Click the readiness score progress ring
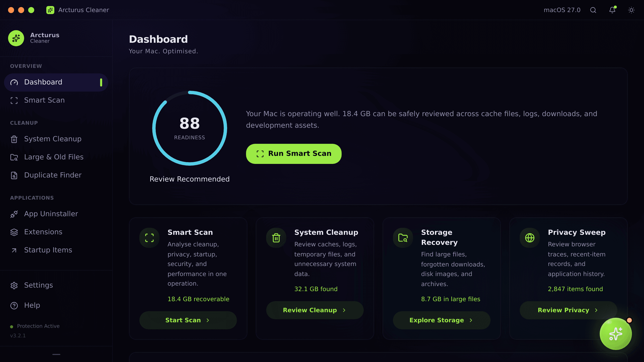The image size is (644, 362). (x=190, y=128)
